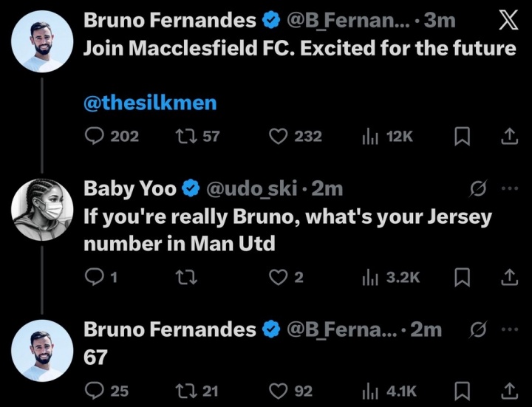Image resolution: width=532 pixels, height=407 pixels.
Task: Retweet Baby Yoo's reply
Action: point(181,277)
